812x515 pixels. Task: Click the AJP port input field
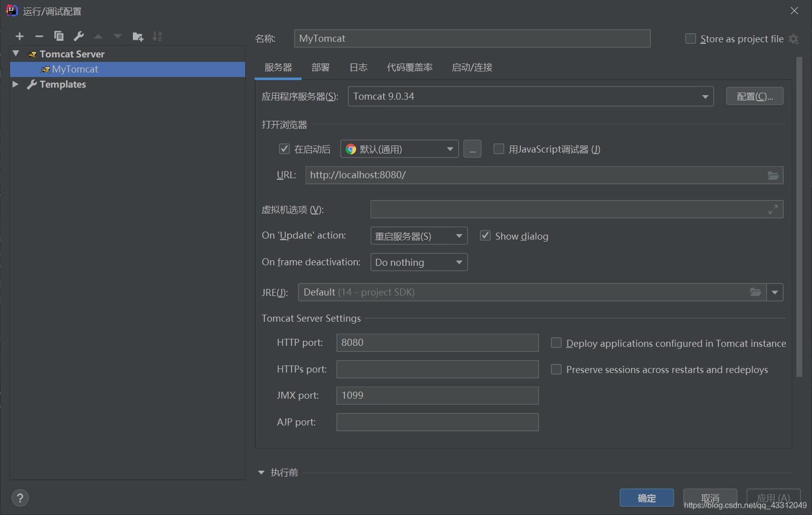click(437, 422)
